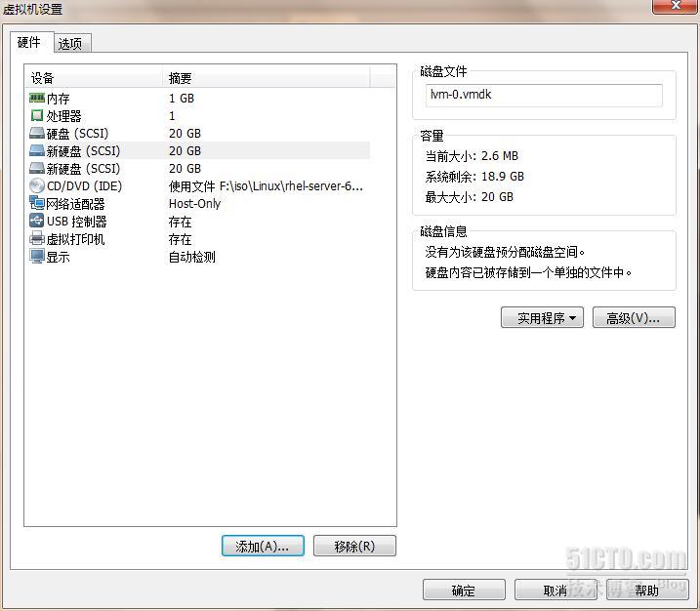The image size is (700, 611).
Task: Click the icon of 硬盘 (SCSI) row
Action: pyautogui.click(x=36, y=133)
